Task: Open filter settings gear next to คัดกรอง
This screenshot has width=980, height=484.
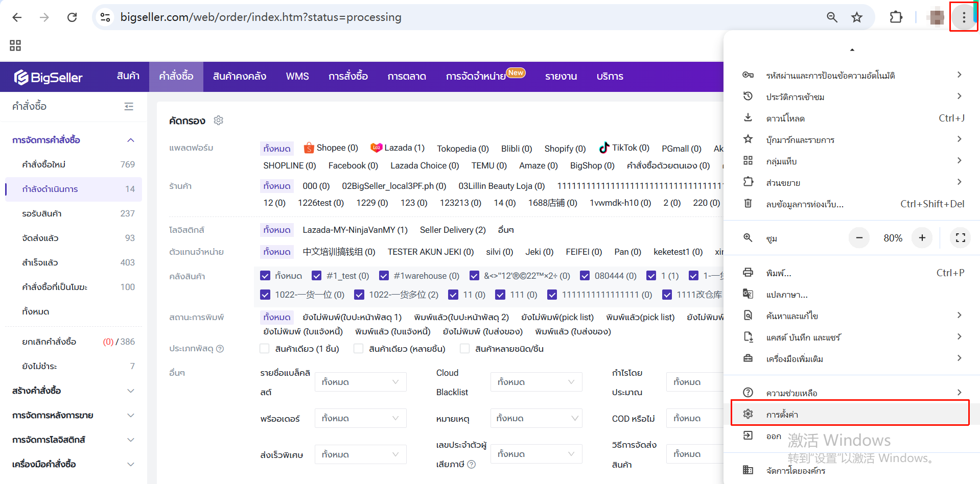Action: coord(219,120)
